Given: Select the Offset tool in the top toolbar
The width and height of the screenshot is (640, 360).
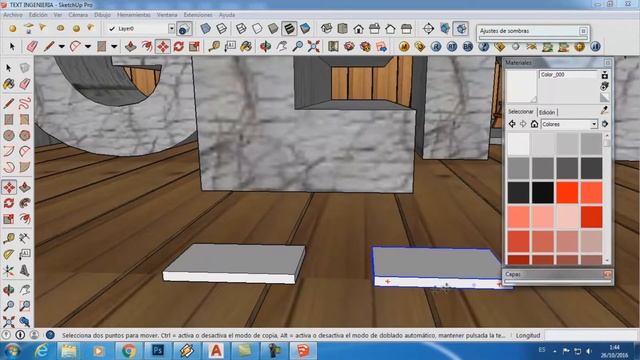Looking at the screenshot, I should (147, 47).
